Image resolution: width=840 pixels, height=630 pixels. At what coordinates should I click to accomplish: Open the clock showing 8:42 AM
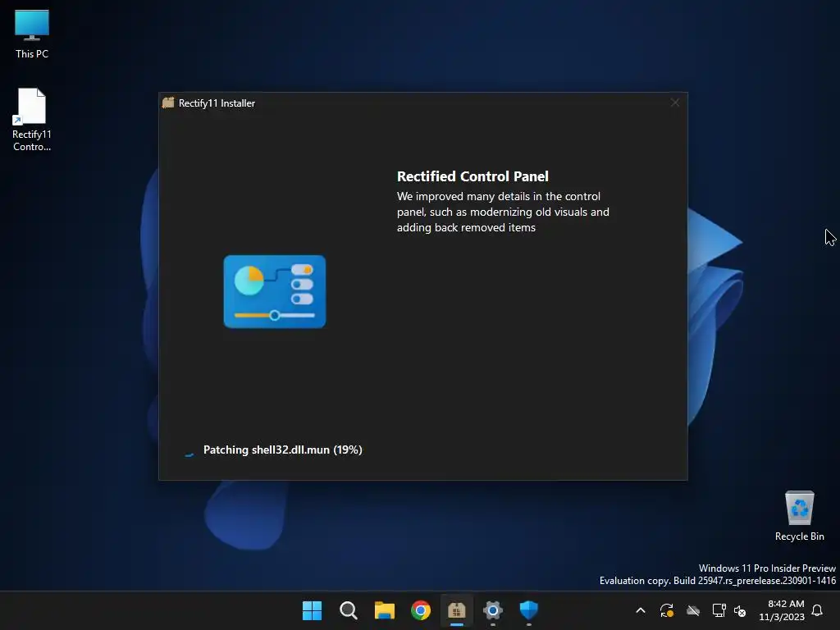782,610
